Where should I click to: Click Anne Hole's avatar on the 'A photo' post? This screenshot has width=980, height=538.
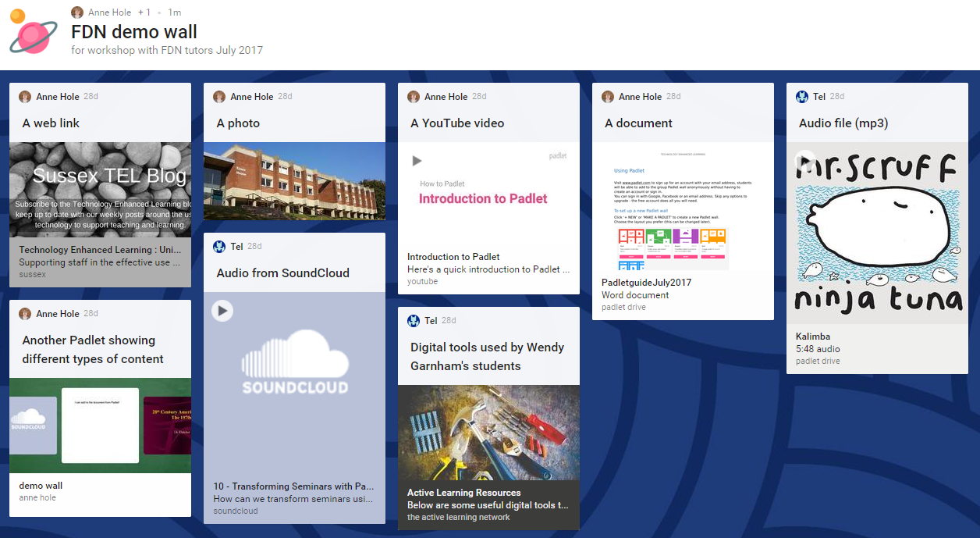tap(218, 96)
